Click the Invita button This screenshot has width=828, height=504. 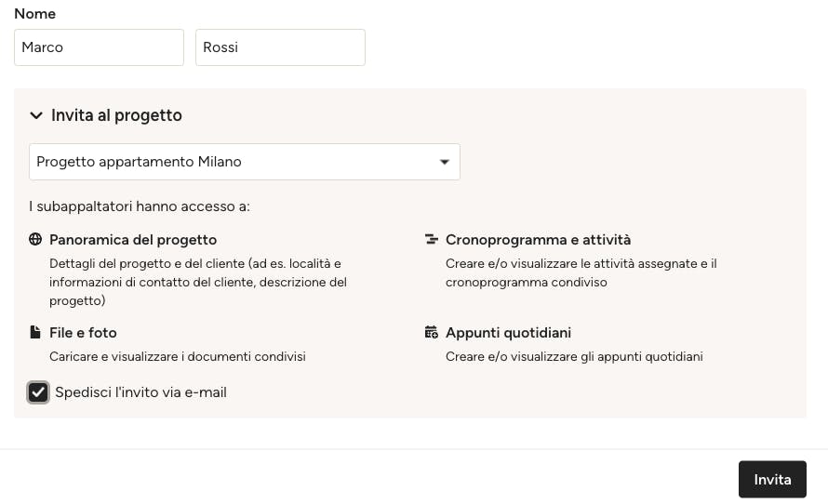tap(772, 479)
